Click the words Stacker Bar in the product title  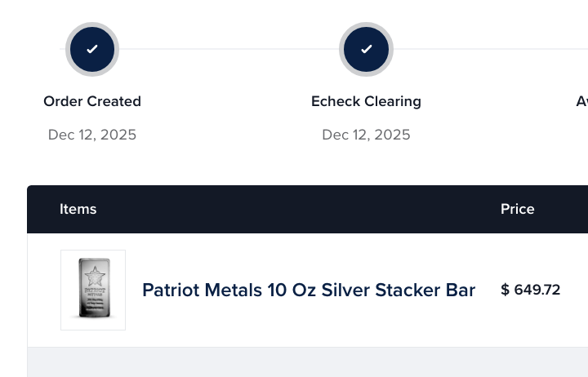click(425, 290)
